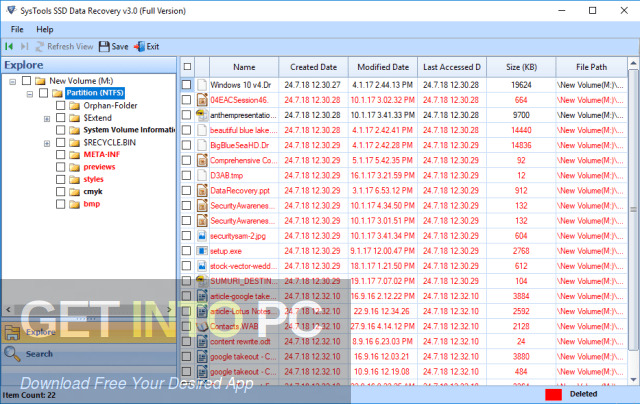This screenshot has width=640, height=404.
Task: Select the article-google take file name
Action: click(244, 296)
